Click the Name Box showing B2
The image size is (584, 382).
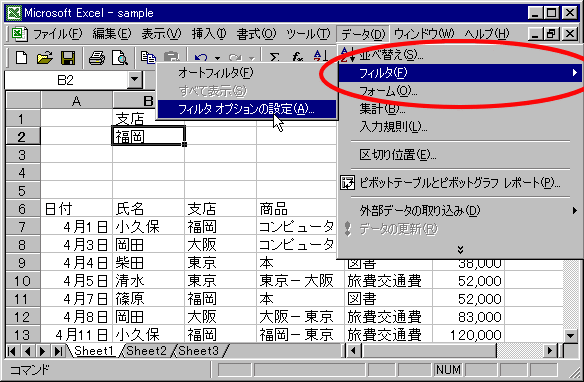click(x=66, y=80)
